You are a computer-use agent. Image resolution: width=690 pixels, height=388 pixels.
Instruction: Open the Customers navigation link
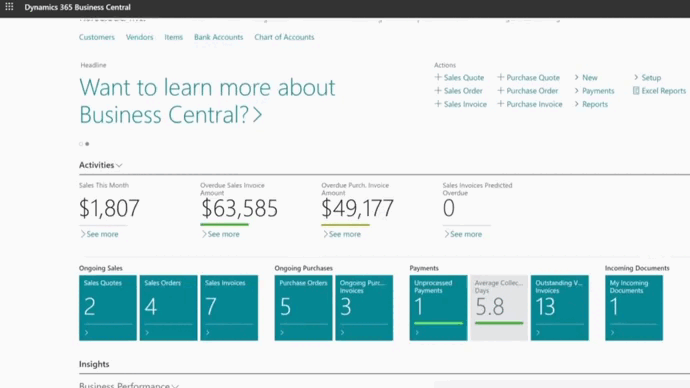(x=97, y=37)
